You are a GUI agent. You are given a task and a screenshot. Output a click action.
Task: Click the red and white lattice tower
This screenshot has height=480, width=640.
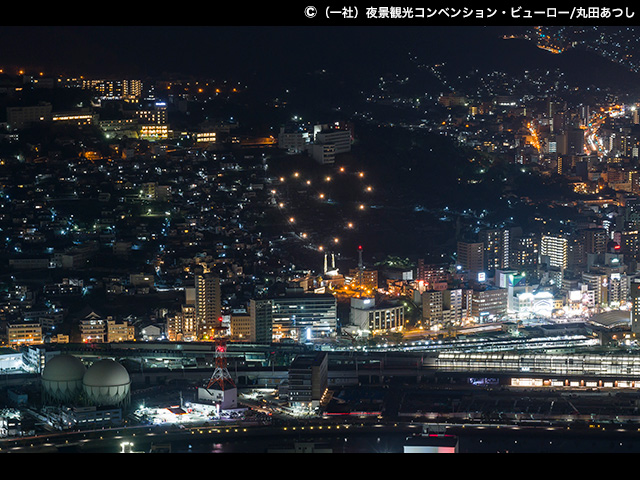point(220,368)
